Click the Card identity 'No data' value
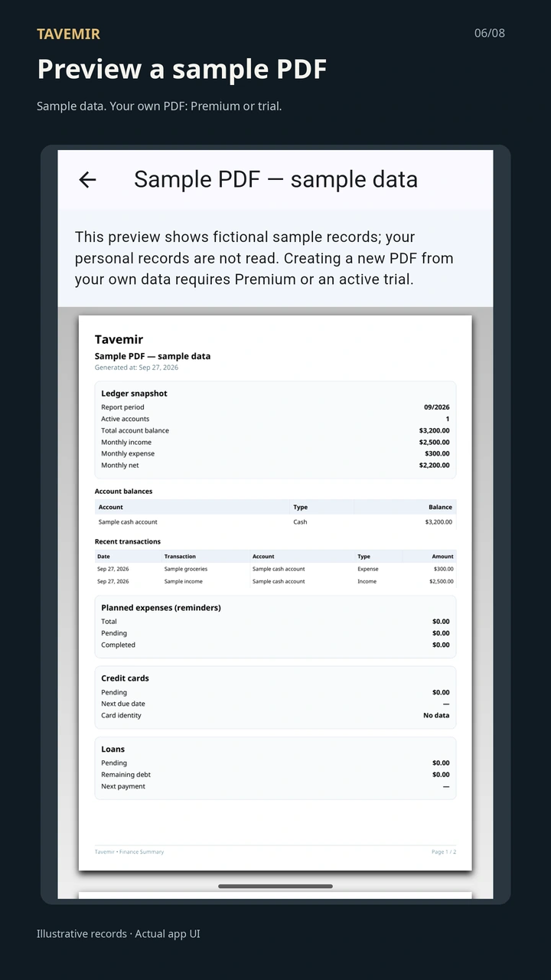The width and height of the screenshot is (551, 980). (436, 715)
